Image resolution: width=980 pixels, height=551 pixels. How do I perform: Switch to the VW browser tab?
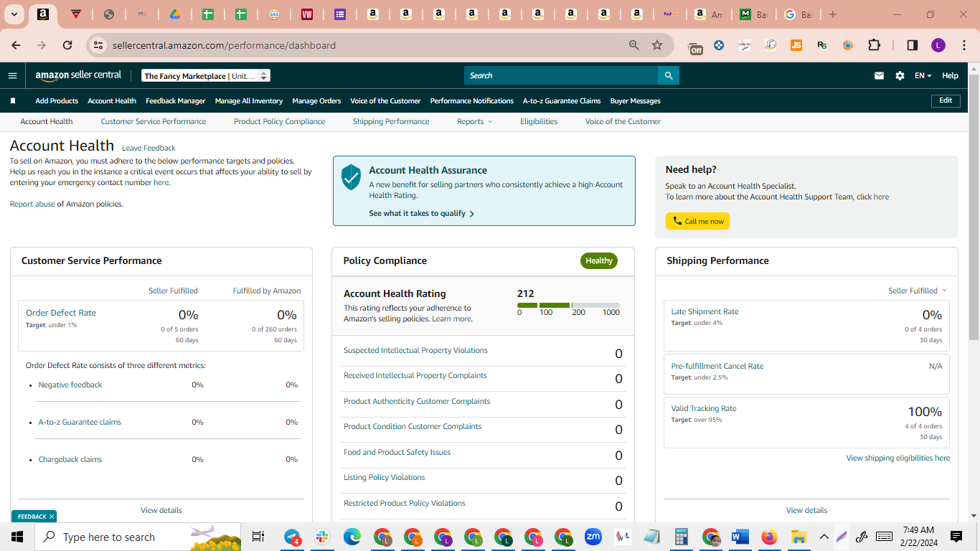coord(307,14)
